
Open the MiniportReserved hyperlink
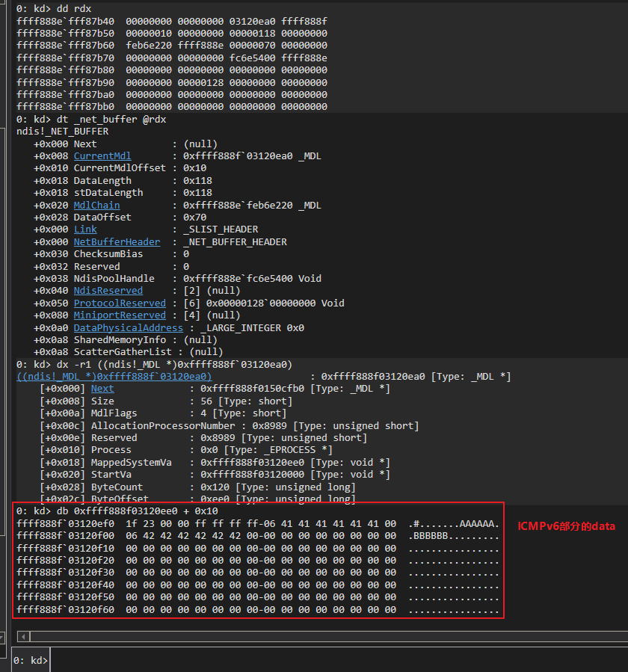click(x=120, y=315)
